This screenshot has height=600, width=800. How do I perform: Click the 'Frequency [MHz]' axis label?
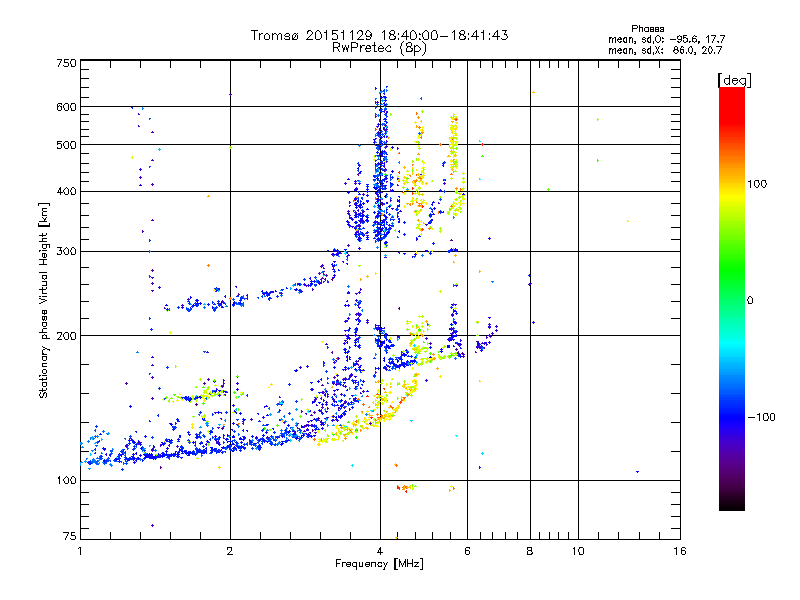pos(379,564)
